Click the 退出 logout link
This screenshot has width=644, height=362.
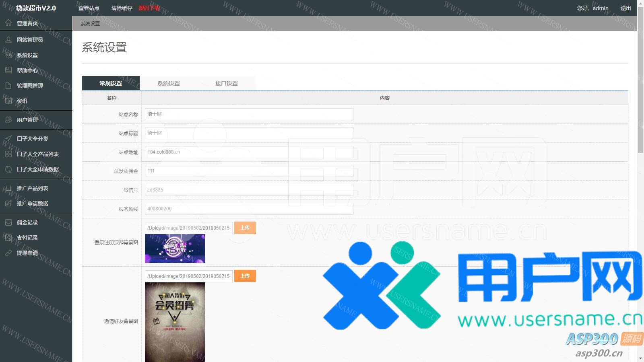625,8
